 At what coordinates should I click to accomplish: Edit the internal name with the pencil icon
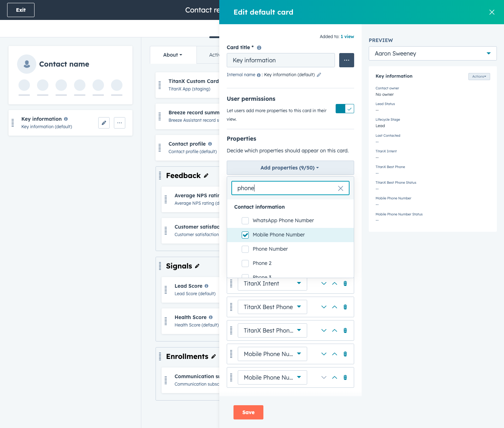[x=319, y=75]
